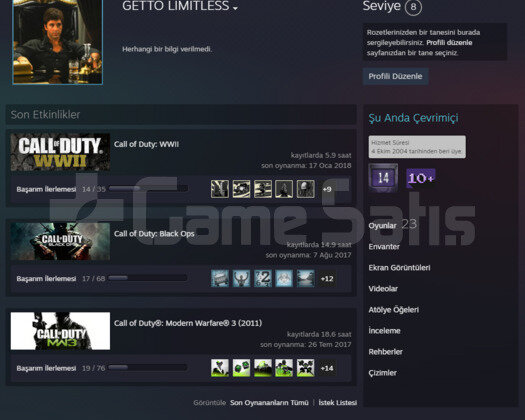Click the 'son oynanma: 26 Tem 2017' text
Viewport: 525px width, 420px height.
(x=306, y=344)
